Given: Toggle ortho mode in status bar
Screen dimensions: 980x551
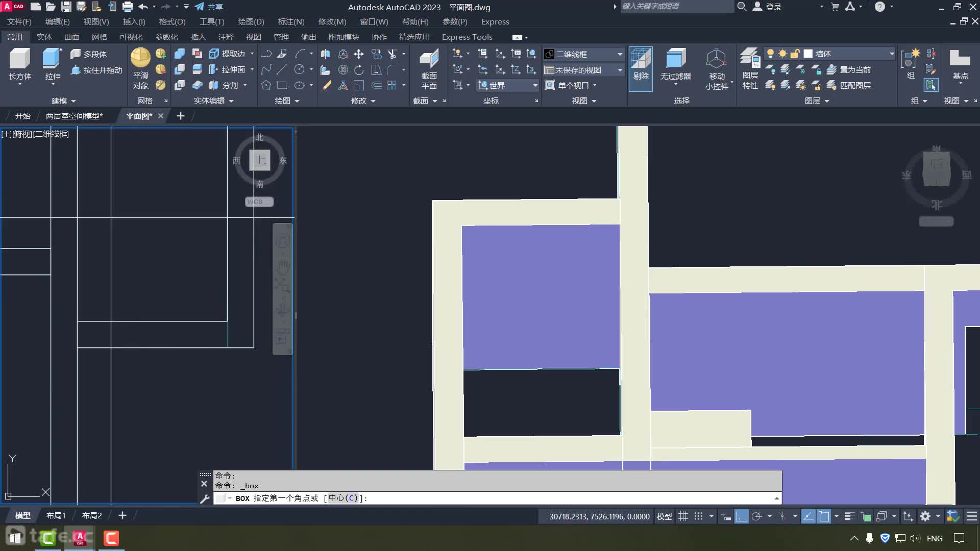Looking at the screenshot, I should coord(741,516).
